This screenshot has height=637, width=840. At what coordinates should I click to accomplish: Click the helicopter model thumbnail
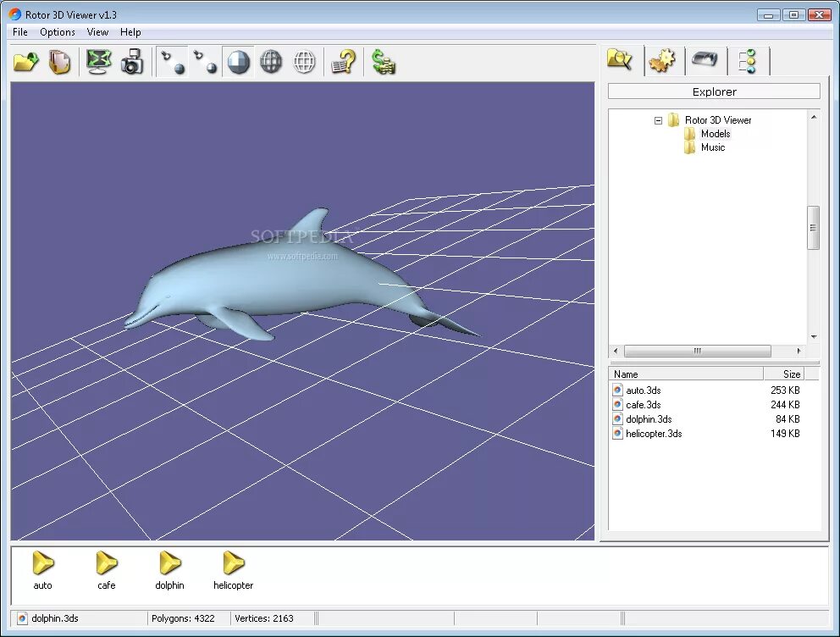pyautogui.click(x=233, y=570)
